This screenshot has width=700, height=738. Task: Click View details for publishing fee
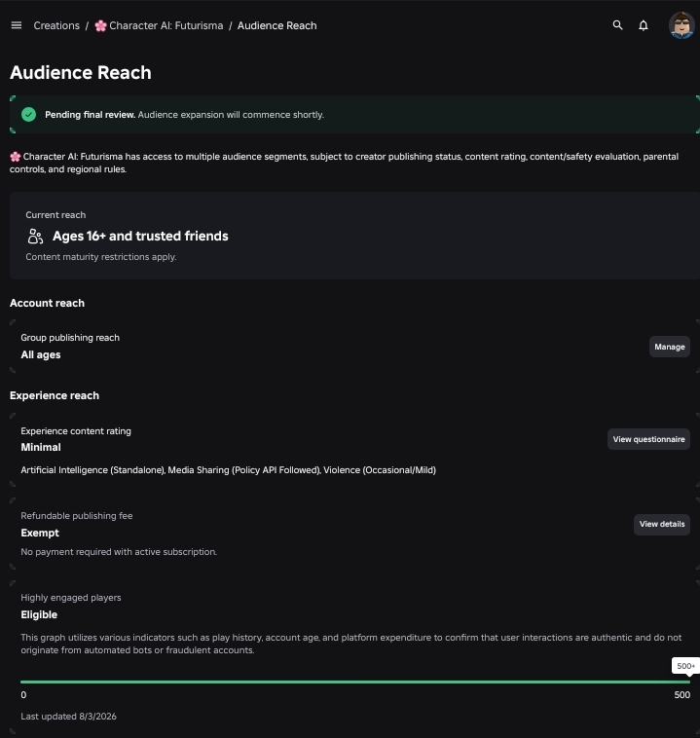coord(662,525)
